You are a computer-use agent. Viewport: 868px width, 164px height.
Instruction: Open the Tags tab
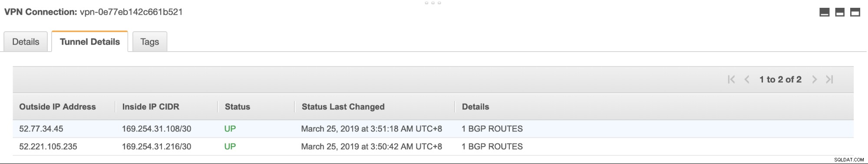point(150,42)
